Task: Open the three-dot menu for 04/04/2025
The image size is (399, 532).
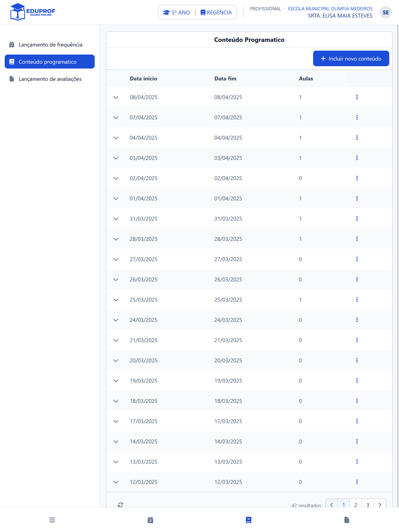Action: (357, 137)
